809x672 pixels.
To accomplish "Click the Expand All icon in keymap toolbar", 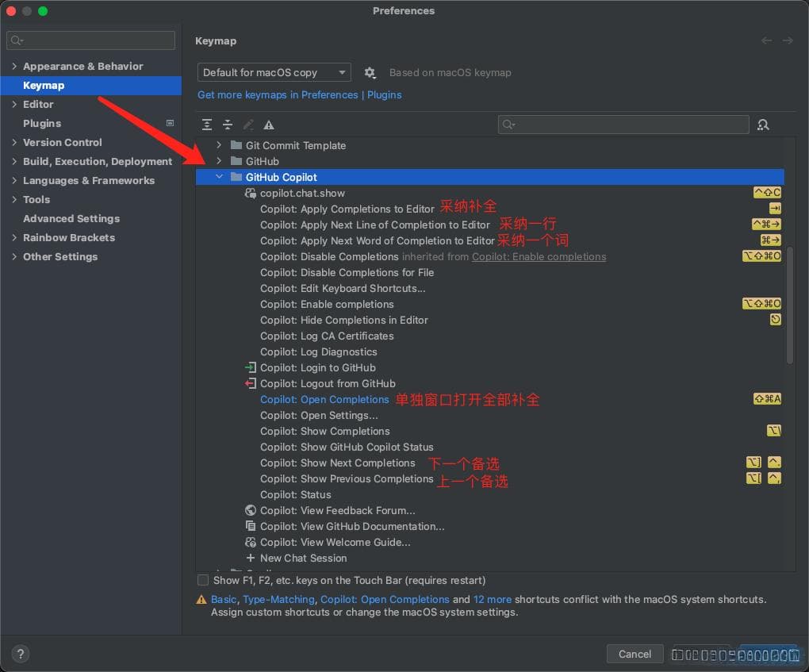I will click(207, 125).
